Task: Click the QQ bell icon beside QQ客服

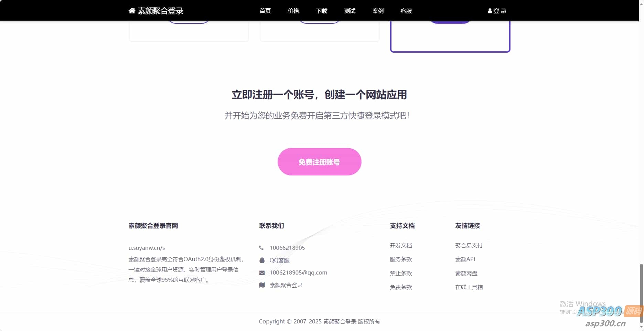Action: click(262, 260)
